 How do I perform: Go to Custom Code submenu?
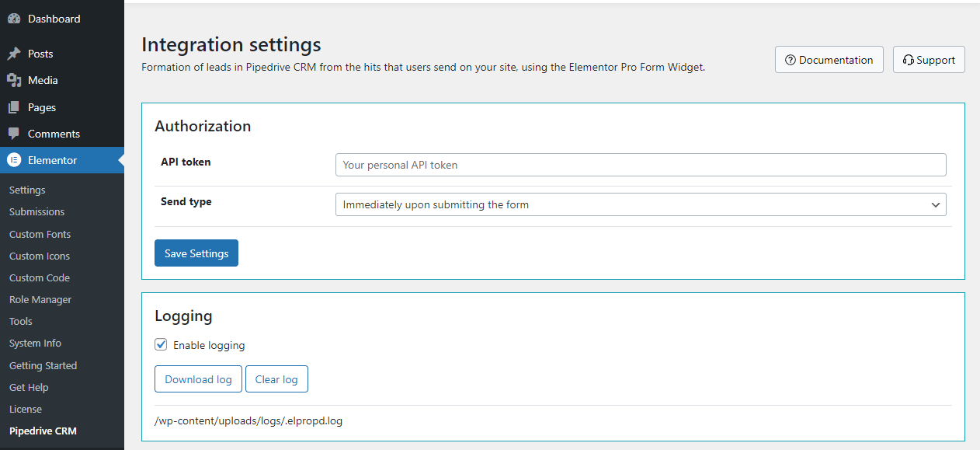click(40, 277)
